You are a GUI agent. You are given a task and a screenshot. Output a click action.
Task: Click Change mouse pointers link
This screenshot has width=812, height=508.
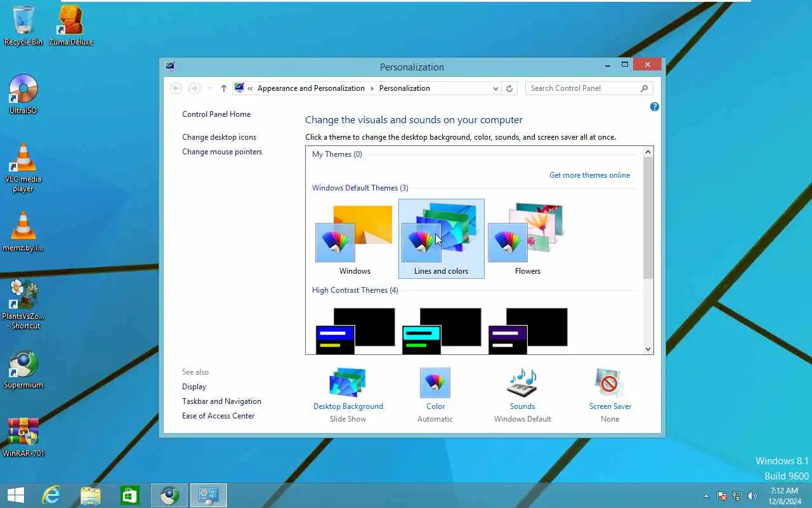point(222,152)
